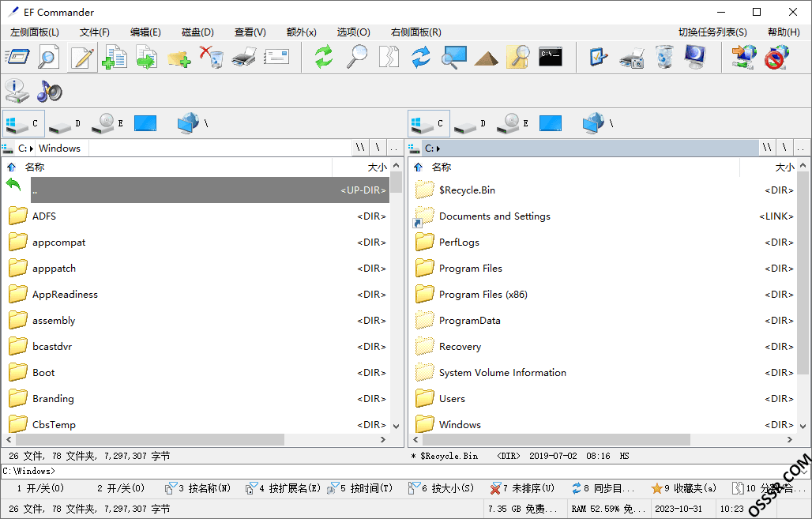Open the 切换任务列表(S) menu

(712, 32)
